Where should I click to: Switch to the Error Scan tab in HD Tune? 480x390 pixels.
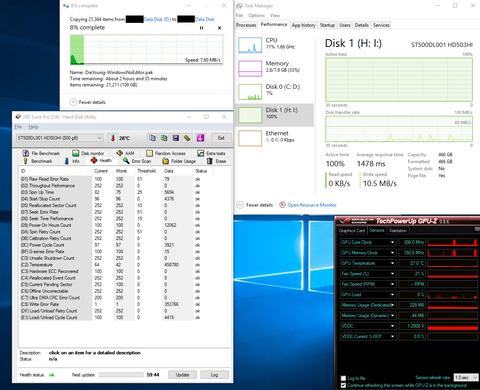click(x=137, y=161)
